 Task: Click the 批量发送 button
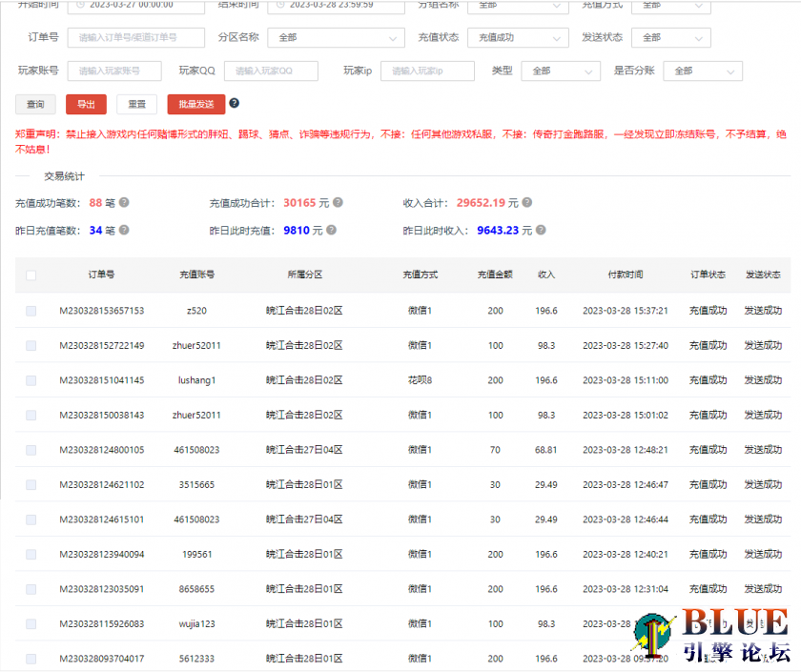(x=195, y=105)
